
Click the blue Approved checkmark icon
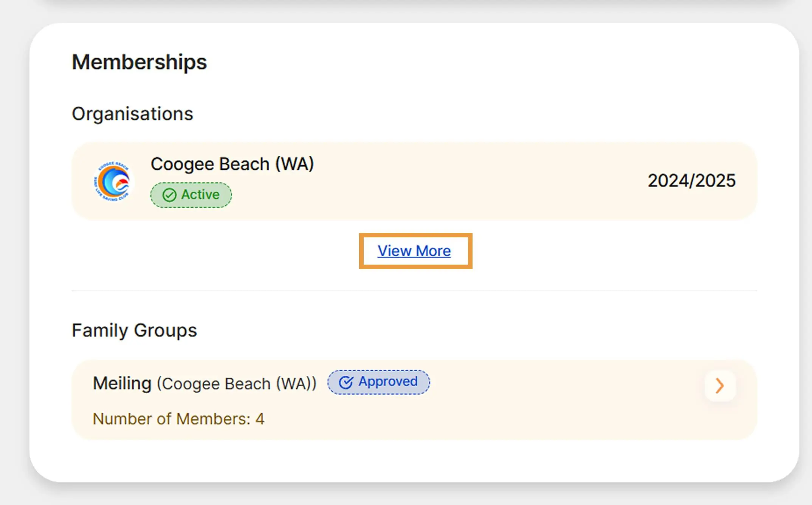coord(346,383)
